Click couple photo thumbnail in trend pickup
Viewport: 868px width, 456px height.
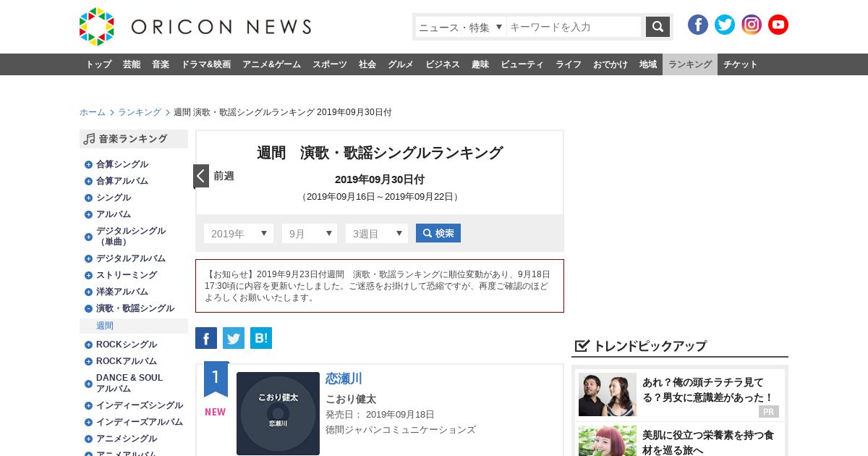pyautogui.click(x=608, y=394)
